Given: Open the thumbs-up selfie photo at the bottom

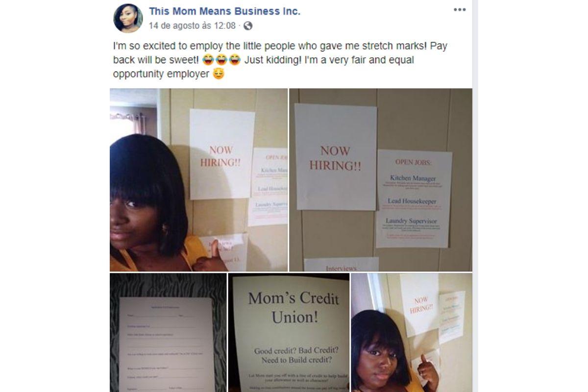Looking at the screenshot, I should tap(412, 333).
